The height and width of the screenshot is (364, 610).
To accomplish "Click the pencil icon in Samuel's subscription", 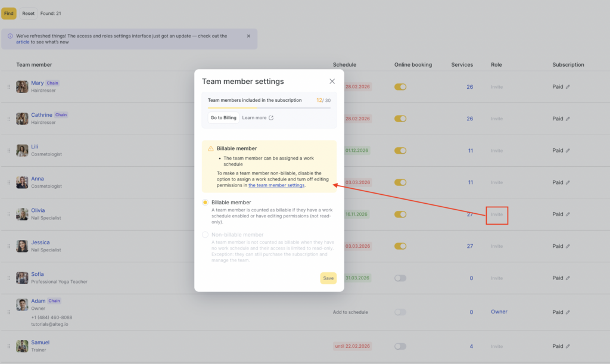I will pos(568,346).
